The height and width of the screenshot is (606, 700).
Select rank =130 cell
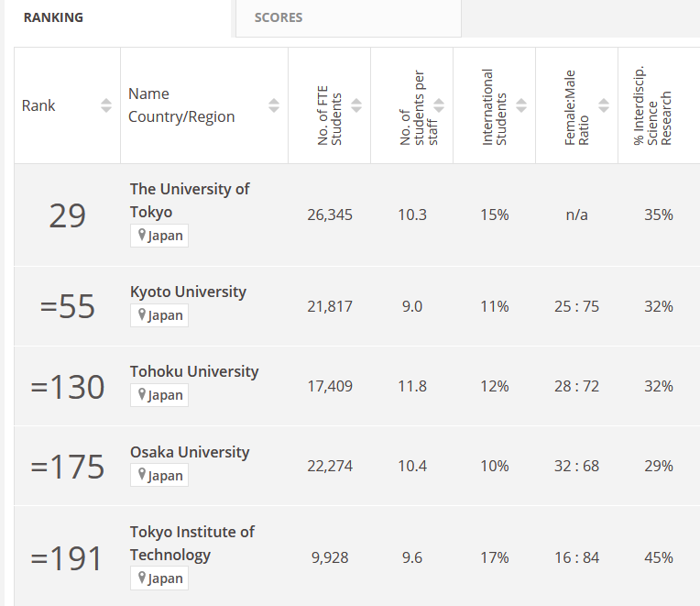(x=68, y=386)
